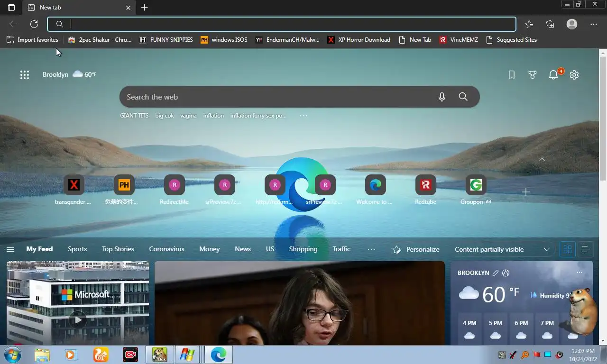The height and width of the screenshot is (364, 607).
Task: Edit Brooklyn location pencil icon
Action: click(496, 273)
